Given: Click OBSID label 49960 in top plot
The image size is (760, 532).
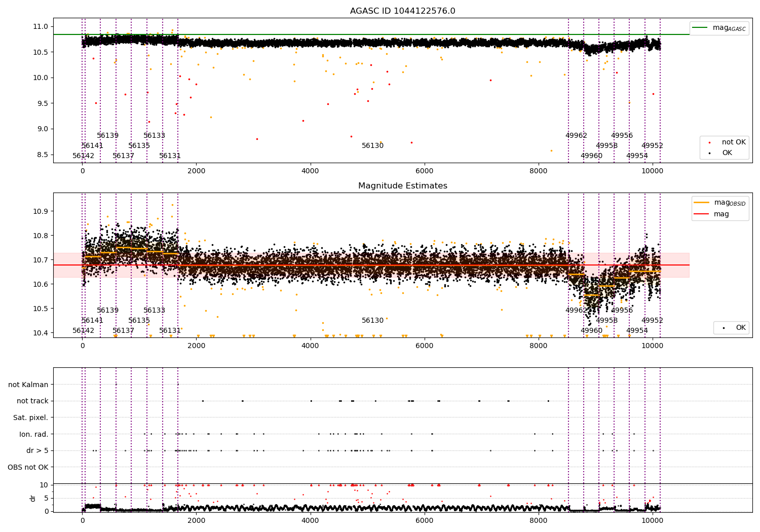Looking at the screenshot, I should click(592, 156).
